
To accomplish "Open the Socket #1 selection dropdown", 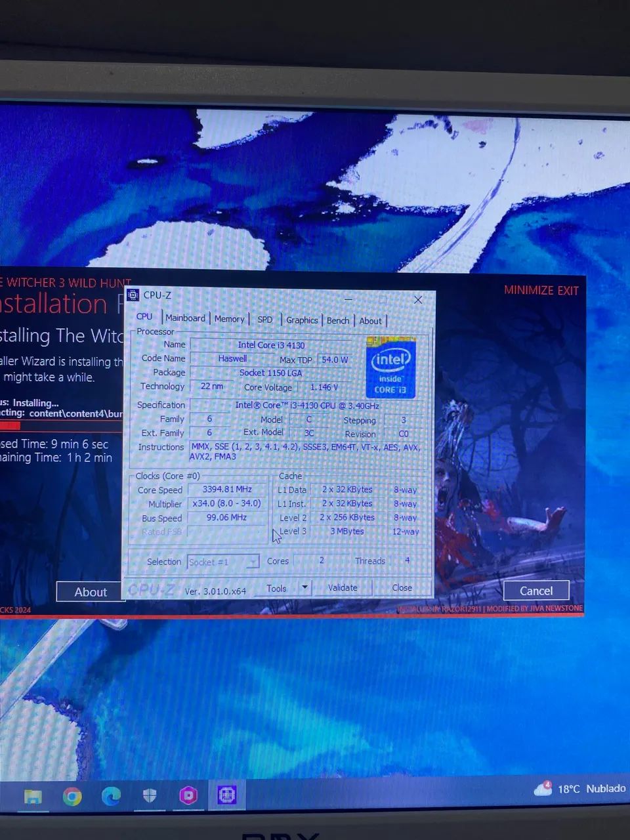I will 223,562.
